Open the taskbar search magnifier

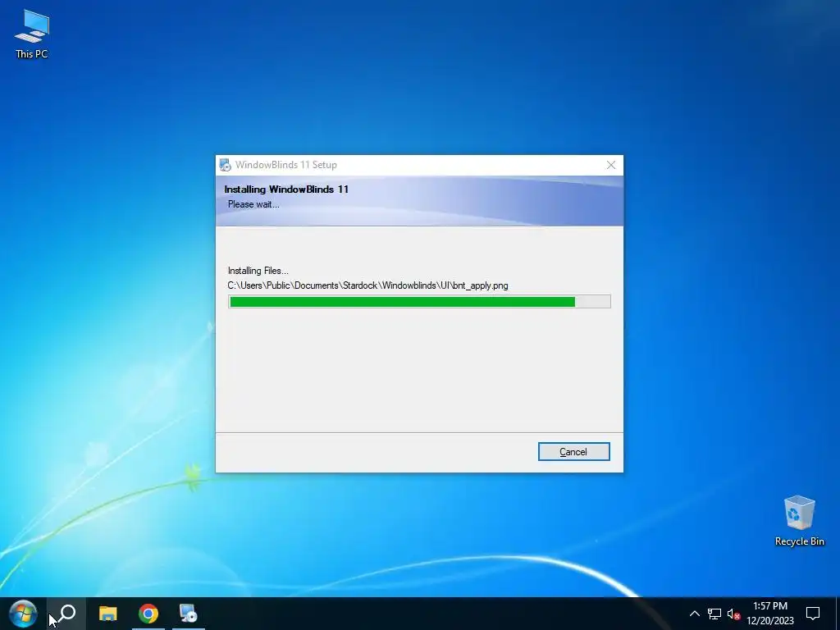(66, 614)
